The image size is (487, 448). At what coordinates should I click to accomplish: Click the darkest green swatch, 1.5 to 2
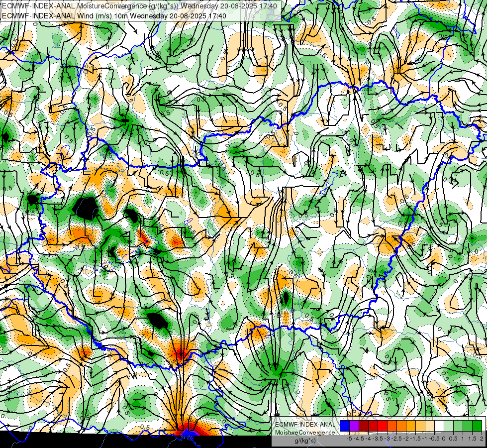[477, 426]
